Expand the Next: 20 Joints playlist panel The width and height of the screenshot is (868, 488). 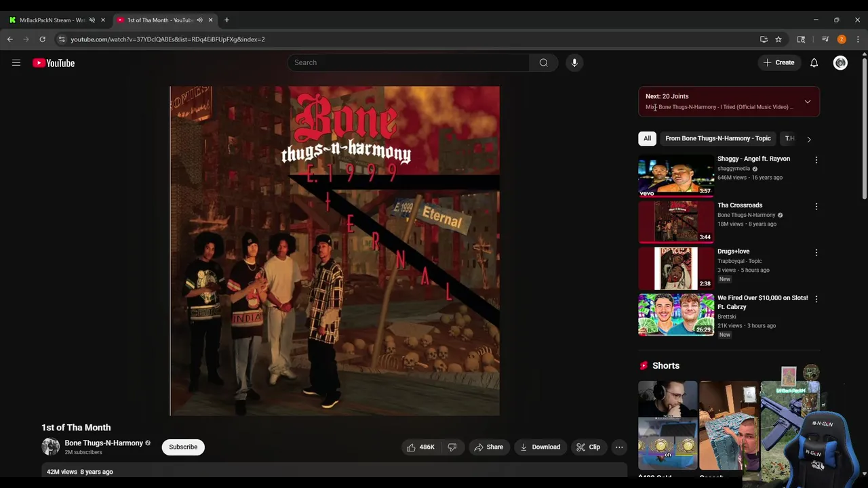click(808, 102)
